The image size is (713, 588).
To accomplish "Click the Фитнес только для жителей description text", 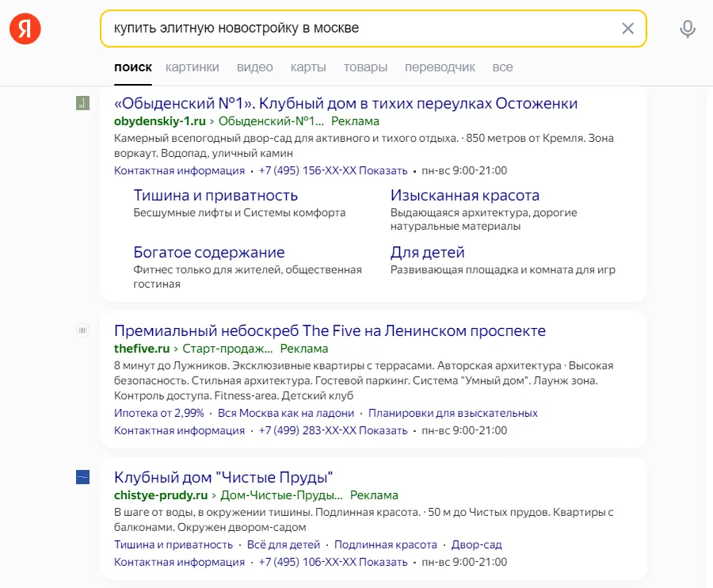I will coord(248,277).
